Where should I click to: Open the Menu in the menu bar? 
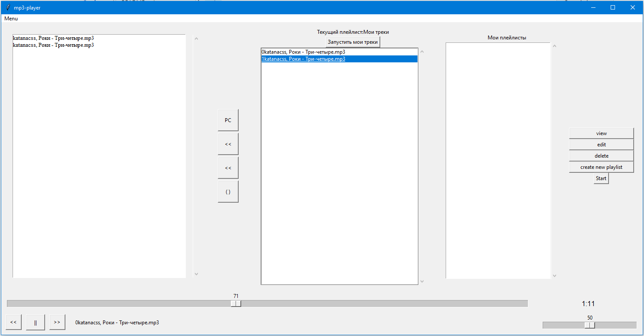tap(10, 18)
